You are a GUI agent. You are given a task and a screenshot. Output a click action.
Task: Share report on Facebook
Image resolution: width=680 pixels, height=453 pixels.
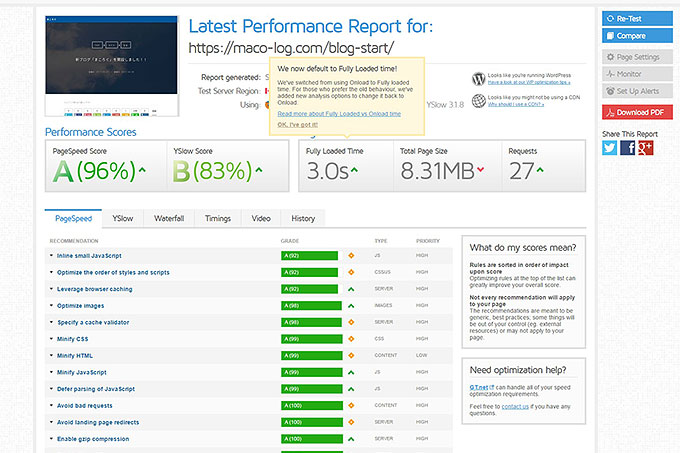[x=628, y=147]
